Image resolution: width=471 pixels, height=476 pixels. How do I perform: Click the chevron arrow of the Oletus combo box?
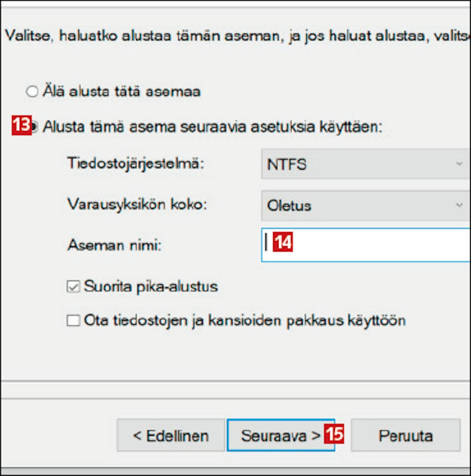tap(459, 205)
